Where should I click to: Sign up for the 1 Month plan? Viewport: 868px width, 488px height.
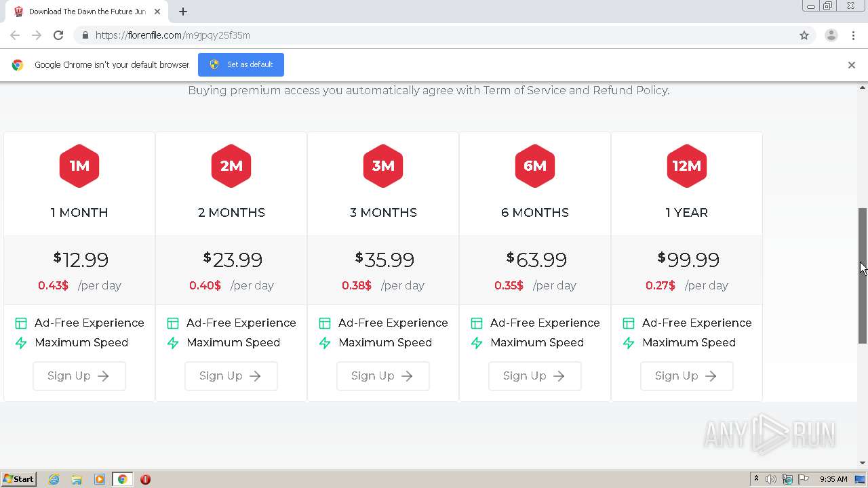pos(79,376)
